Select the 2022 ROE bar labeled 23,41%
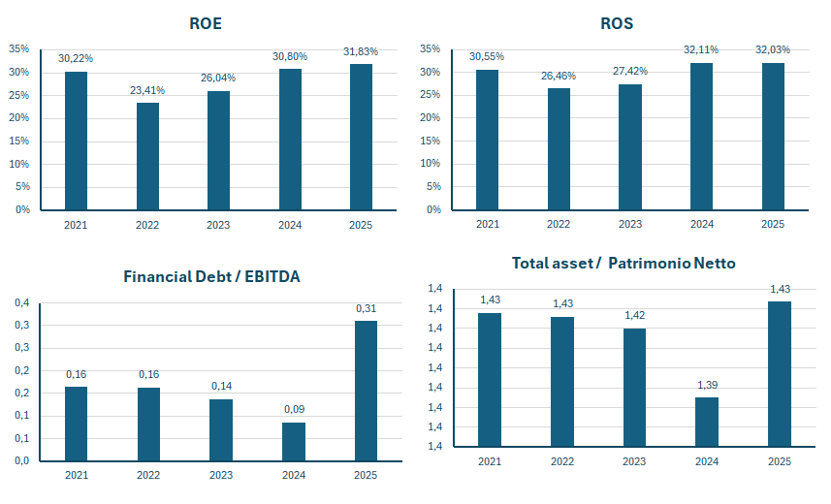The image size is (831, 504). pos(147,156)
